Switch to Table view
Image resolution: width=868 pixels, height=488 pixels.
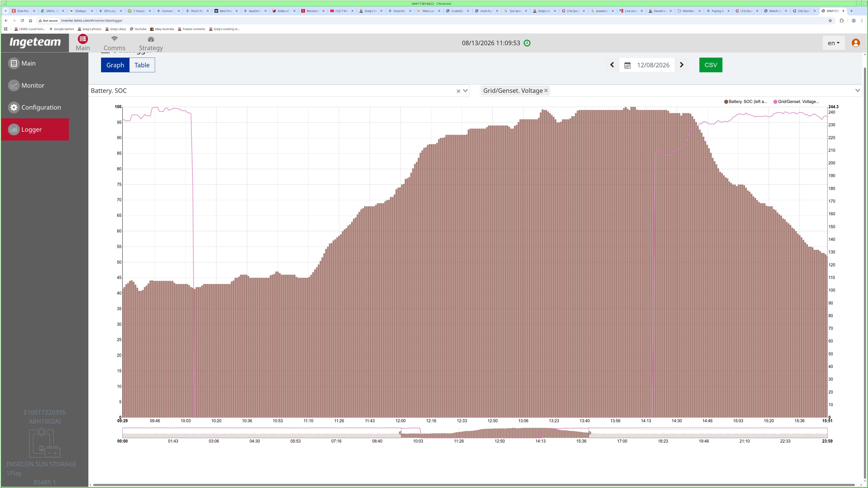pyautogui.click(x=142, y=65)
